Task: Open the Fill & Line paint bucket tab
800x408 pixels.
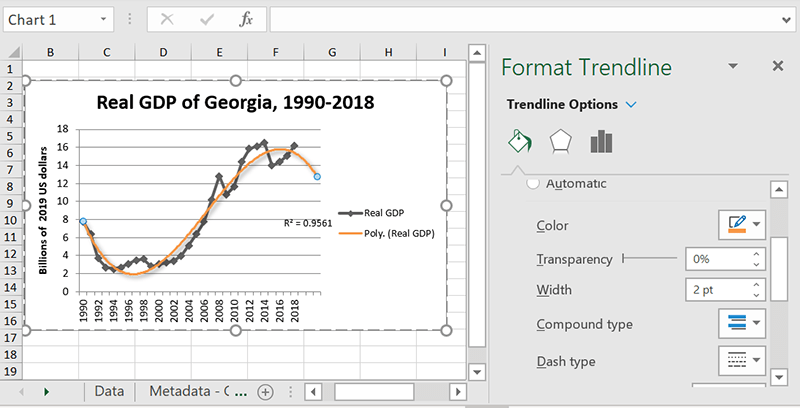Action: pyautogui.click(x=520, y=141)
